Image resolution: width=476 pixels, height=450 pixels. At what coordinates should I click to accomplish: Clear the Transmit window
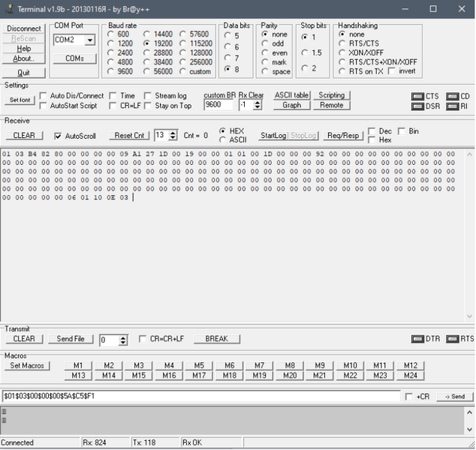[x=24, y=339]
